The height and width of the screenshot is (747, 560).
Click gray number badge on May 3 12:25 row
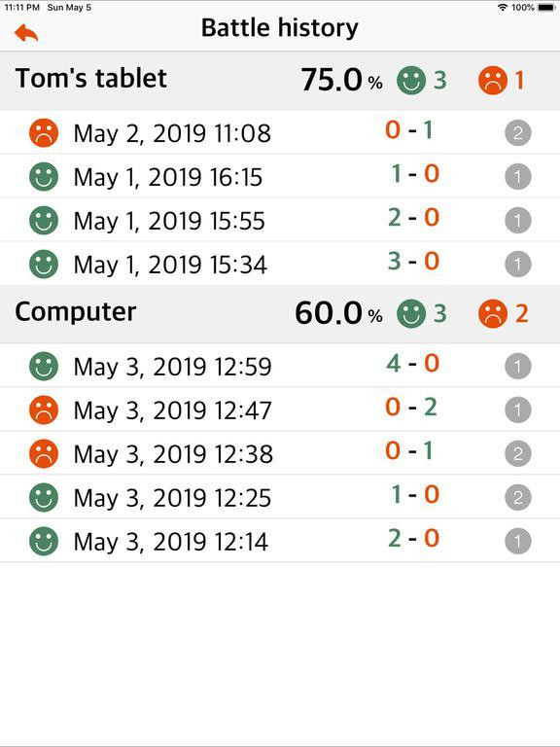[518, 498]
